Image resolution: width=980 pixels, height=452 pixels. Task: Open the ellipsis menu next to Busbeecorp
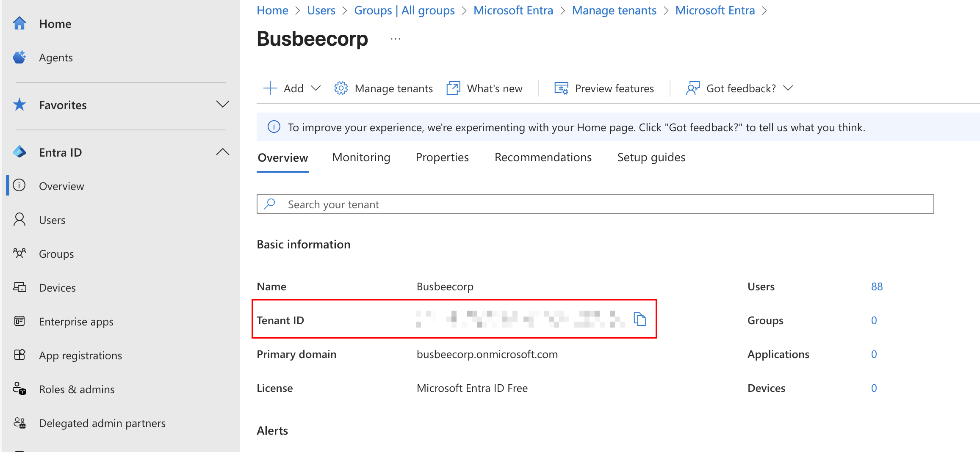coord(395,39)
